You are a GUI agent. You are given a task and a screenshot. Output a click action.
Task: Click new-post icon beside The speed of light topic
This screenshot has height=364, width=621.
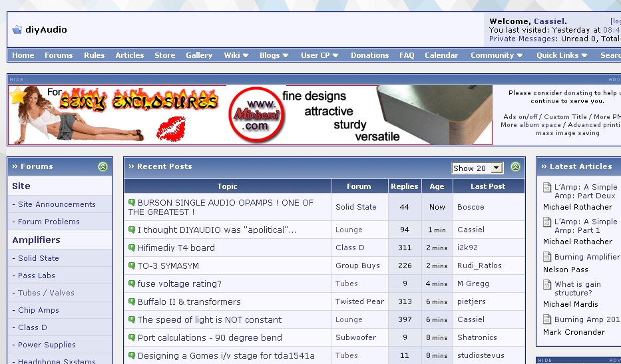(x=132, y=319)
